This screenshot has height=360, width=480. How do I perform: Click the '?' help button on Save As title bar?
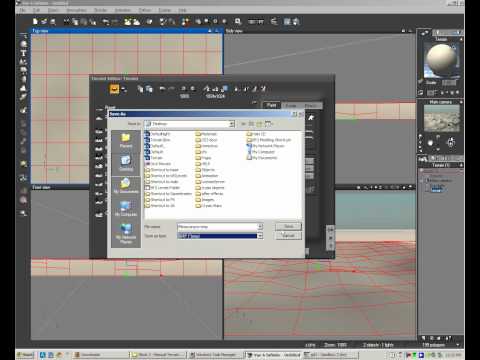[x=294, y=114]
